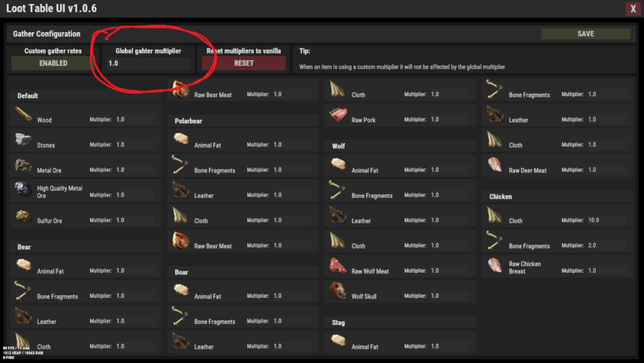Click the Sulfur Ore icon
This screenshot has width=644, height=363.
pos(24,215)
